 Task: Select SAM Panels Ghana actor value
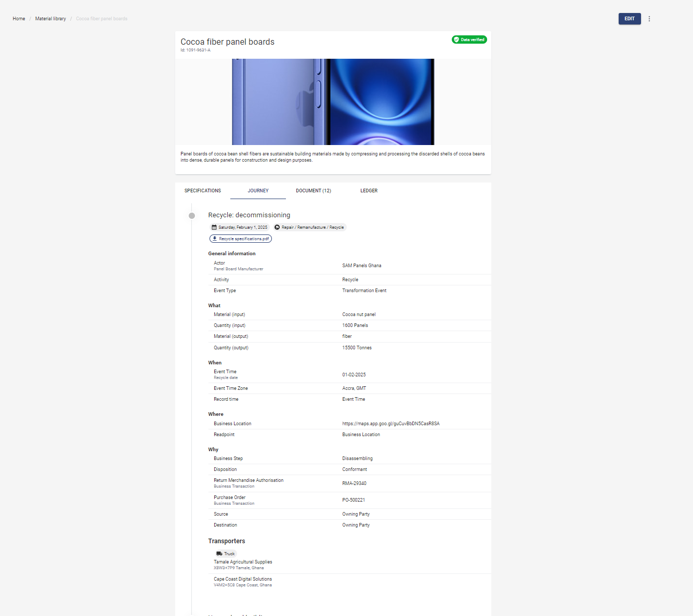click(362, 266)
